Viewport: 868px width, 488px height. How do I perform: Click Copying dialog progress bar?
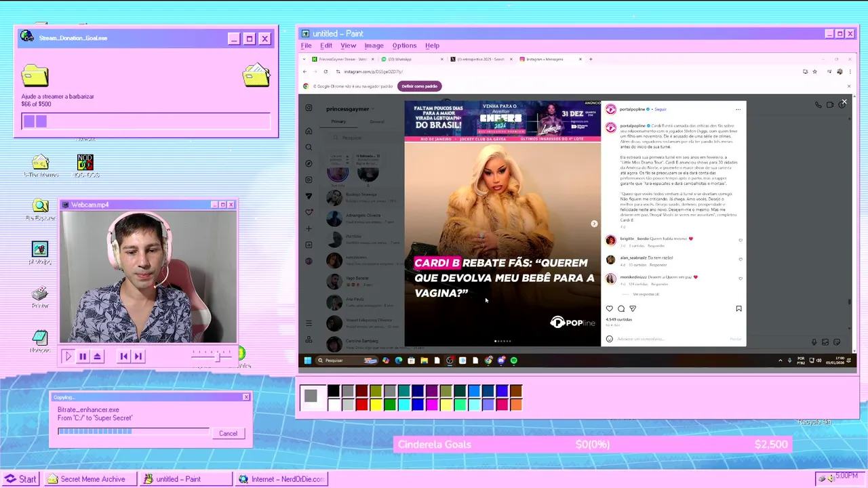(x=133, y=431)
